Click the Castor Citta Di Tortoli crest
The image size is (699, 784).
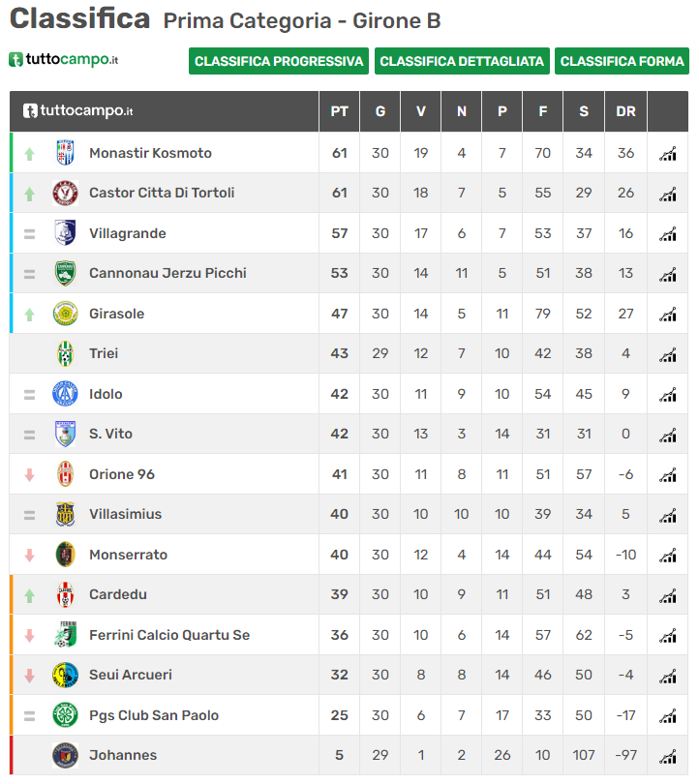coord(65,193)
